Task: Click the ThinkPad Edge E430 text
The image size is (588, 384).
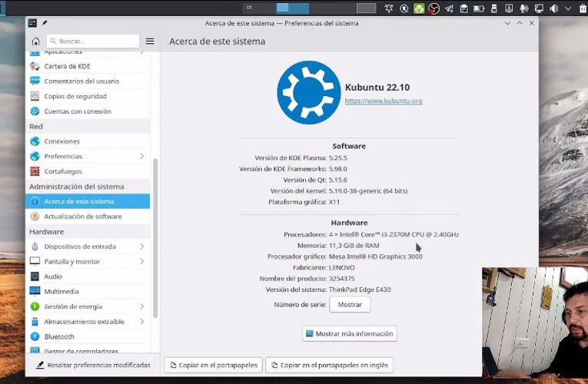Action: pos(360,290)
